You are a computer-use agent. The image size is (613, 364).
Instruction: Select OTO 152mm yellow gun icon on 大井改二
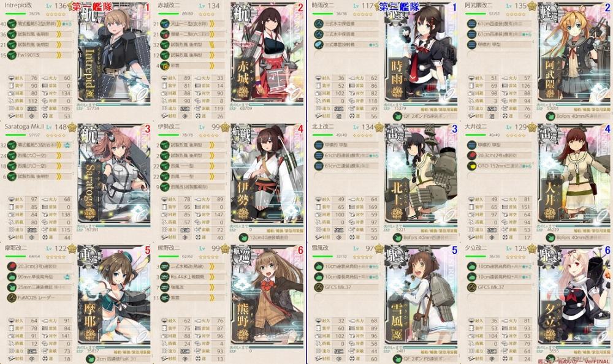click(x=472, y=166)
